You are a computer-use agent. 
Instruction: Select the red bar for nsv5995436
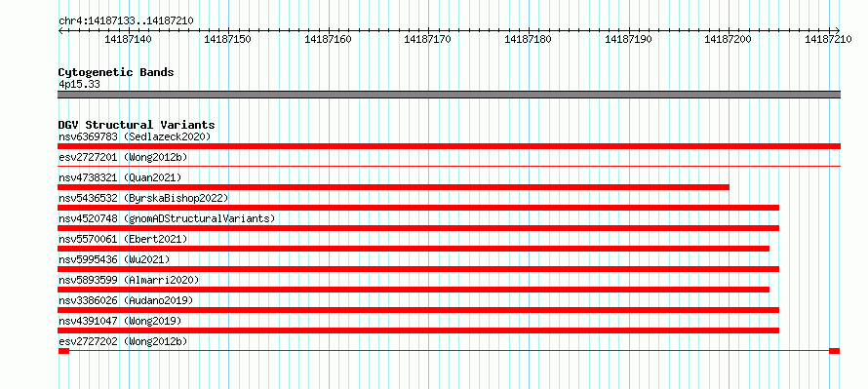[418, 269]
